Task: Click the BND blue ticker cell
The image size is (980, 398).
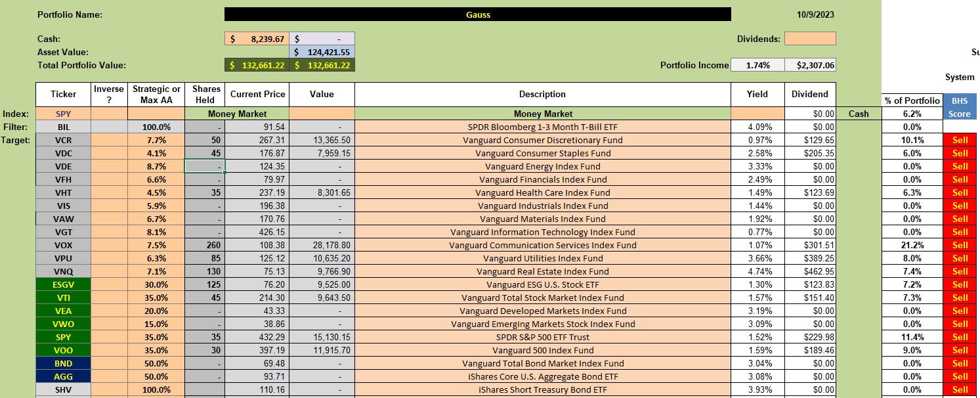Action: pos(64,363)
